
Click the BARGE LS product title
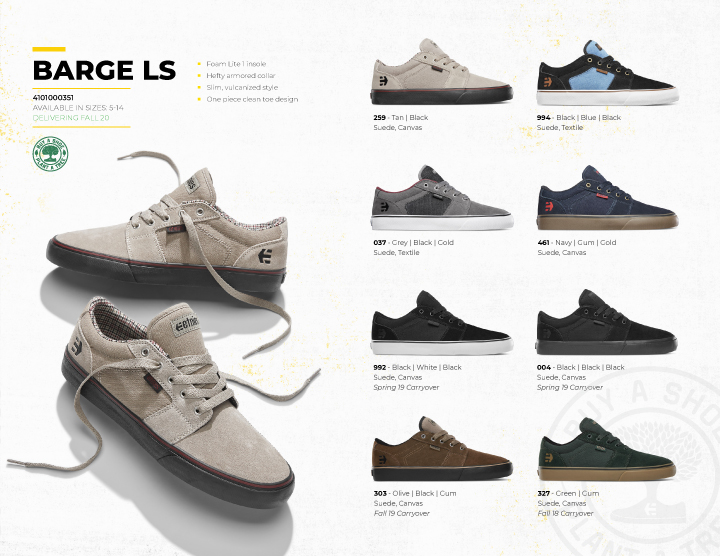tap(104, 70)
